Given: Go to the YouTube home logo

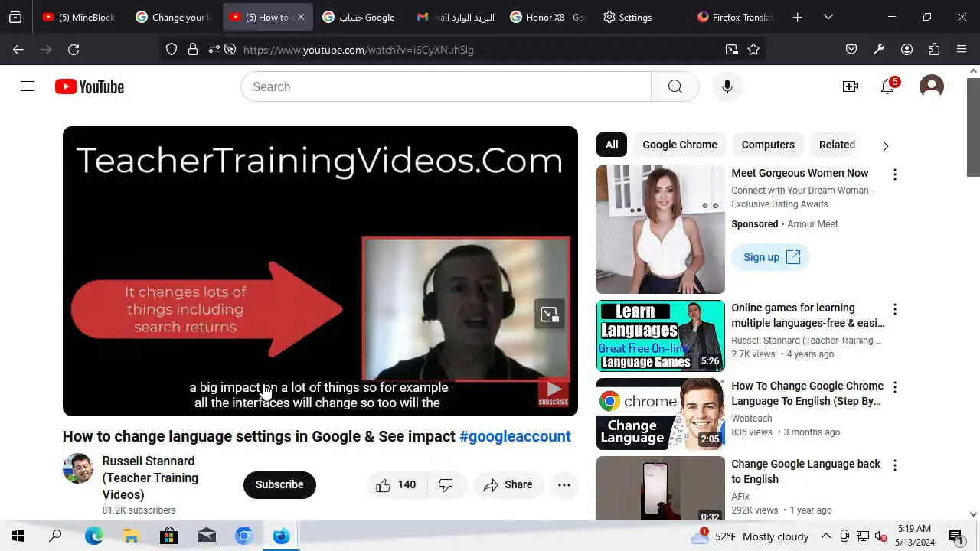Looking at the screenshot, I should point(90,86).
